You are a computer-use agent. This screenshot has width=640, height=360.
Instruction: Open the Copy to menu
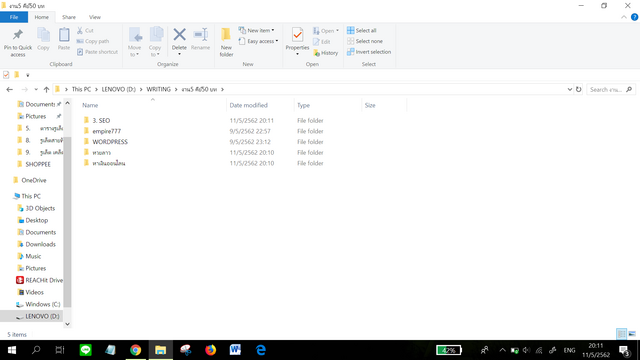tap(155, 42)
